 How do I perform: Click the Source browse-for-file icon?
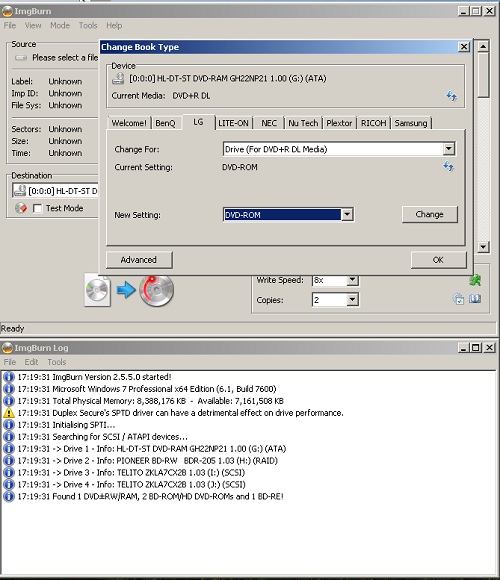pyautogui.click(x=21, y=58)
